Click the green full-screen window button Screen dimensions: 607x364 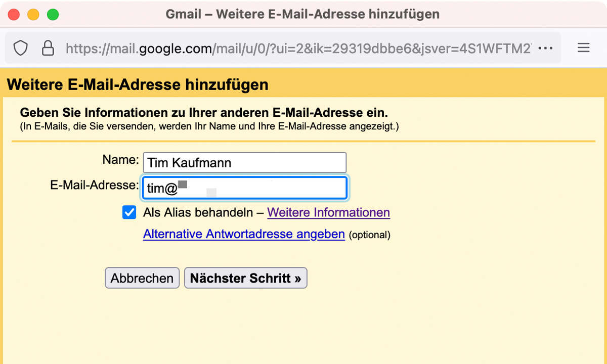tap(53, 15)
